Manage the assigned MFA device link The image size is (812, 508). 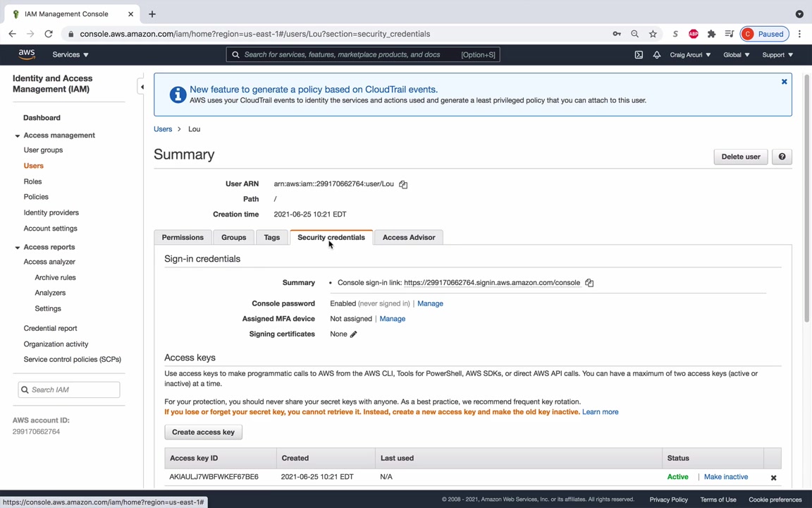point(392,319)
